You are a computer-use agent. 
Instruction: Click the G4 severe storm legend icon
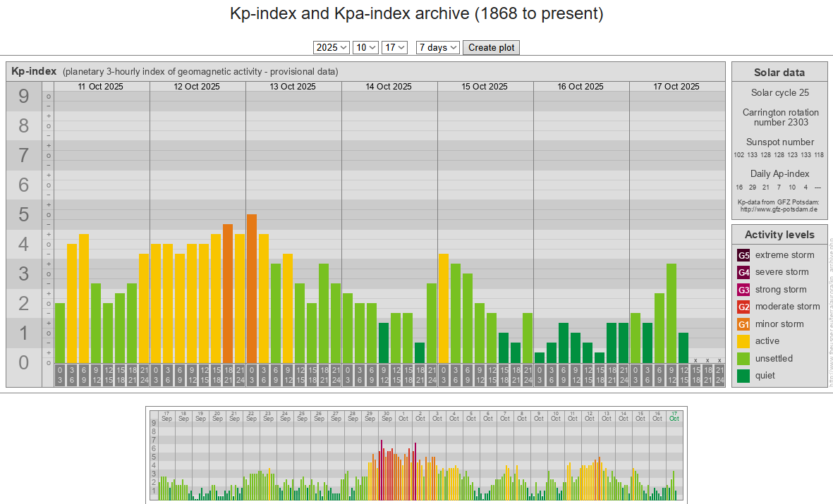click(x=743, y=272)
